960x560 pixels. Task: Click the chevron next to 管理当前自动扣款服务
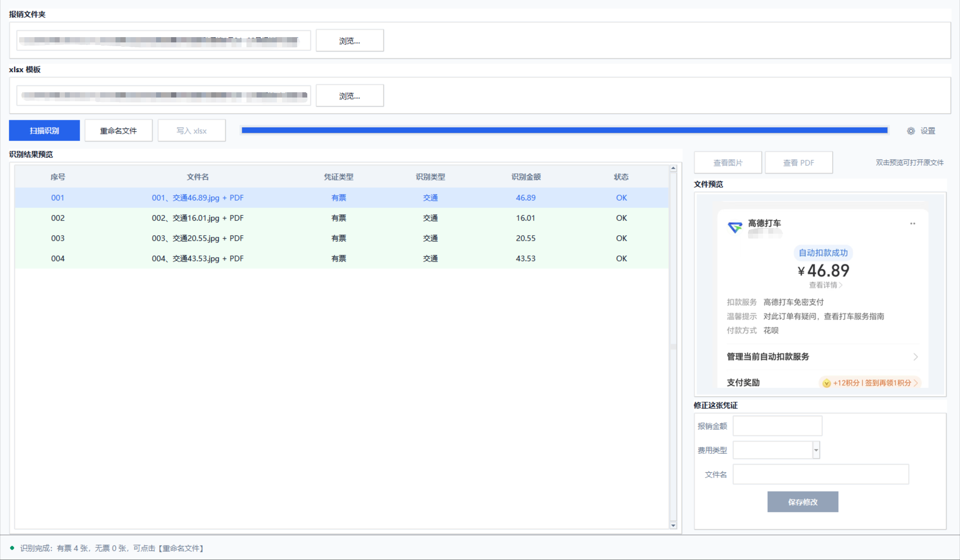pyautogui.click(x=915, y=357)
